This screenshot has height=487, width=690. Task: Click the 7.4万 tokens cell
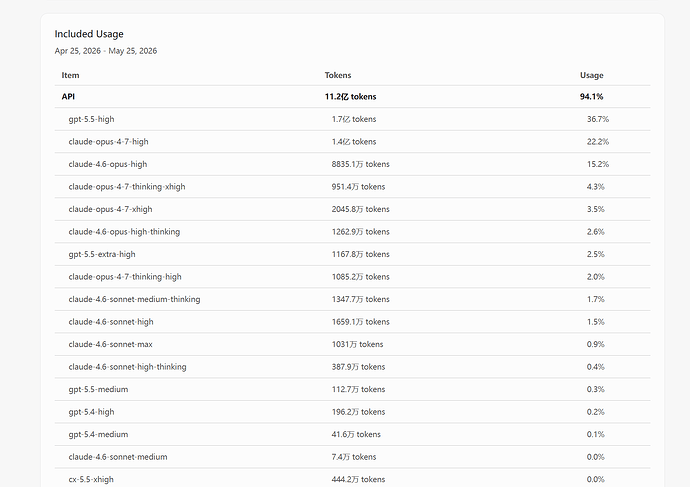(354, 457)
